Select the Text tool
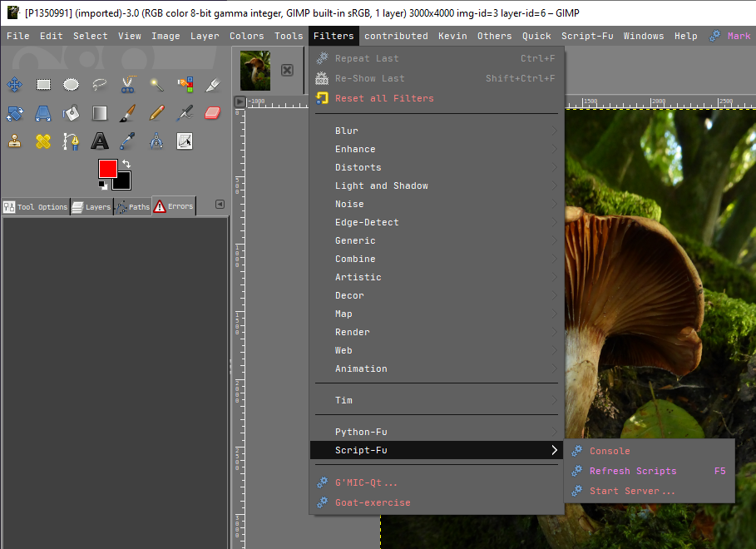This screenshot has height=549, width=756. 99,141
